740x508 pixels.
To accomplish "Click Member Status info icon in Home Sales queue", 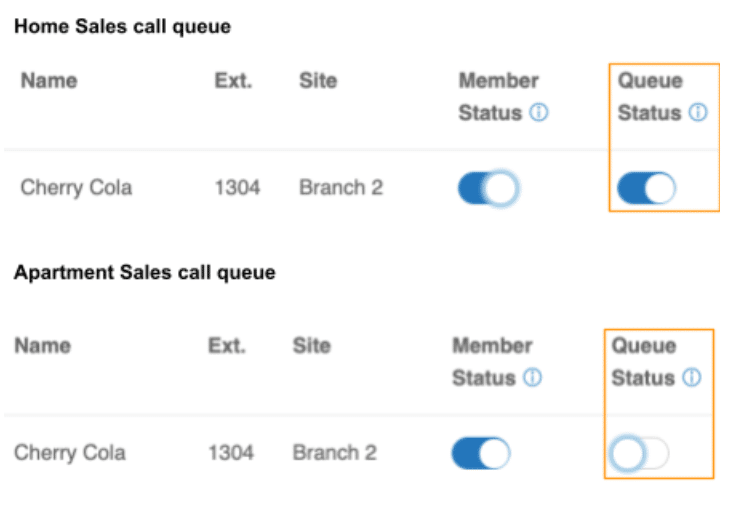I will [539, 113].
